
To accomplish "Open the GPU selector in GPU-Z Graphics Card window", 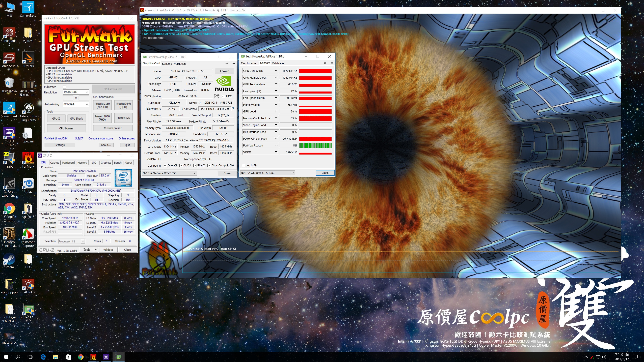I will 169,173.
